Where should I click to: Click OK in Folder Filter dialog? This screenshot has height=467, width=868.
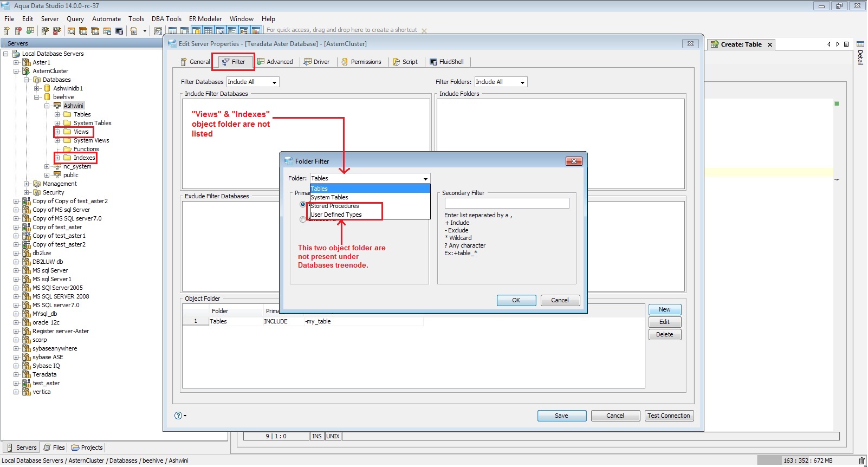click(x=516, y=300)
